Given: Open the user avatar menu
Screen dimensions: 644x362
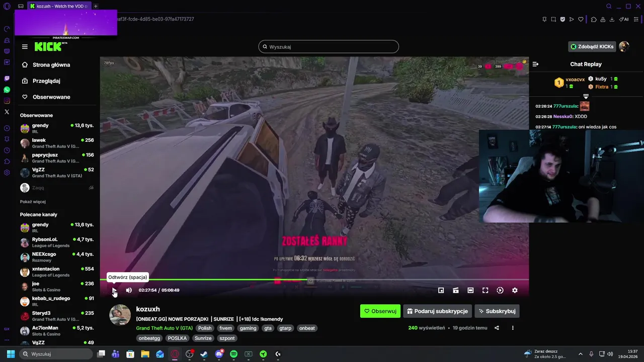Looking at the screenshot, I should click(x=624, y=47).
